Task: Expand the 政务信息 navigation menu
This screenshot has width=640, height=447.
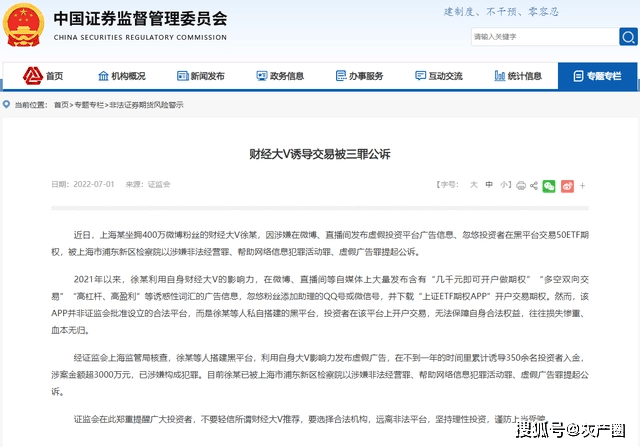Action: (x=278, y=76)
